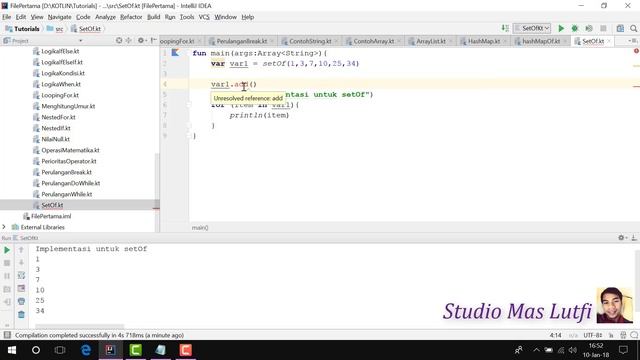Run the SetOfKt configuration with green play button

[561, 28]
